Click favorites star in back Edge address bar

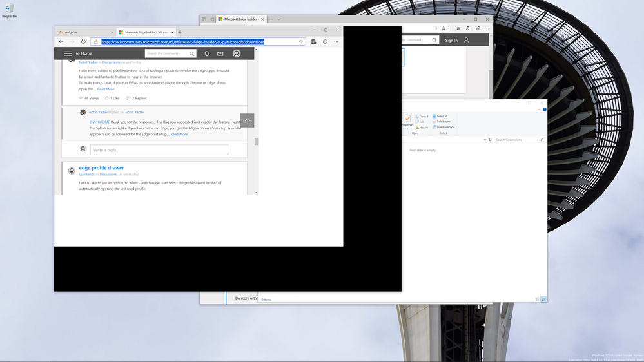(444, 28)
